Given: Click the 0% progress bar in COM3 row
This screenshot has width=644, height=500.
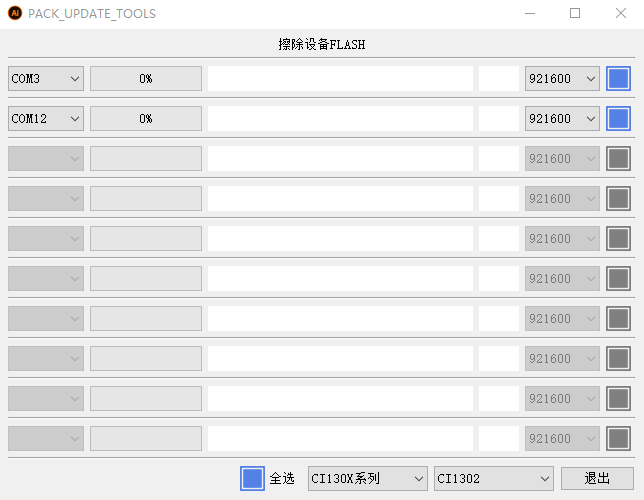Looking at the screenshot, I should pos(146,79).
